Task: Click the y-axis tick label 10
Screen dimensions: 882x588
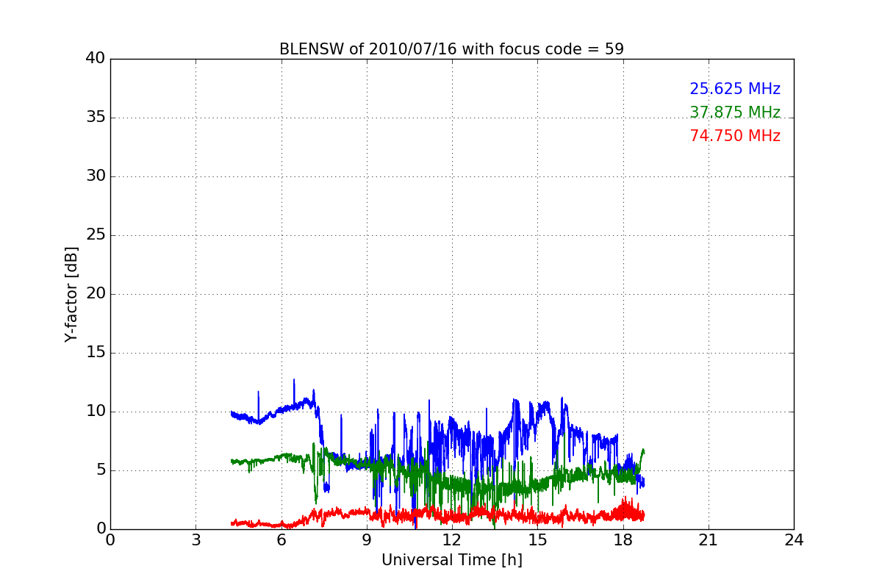Action: tap(96, 412)
